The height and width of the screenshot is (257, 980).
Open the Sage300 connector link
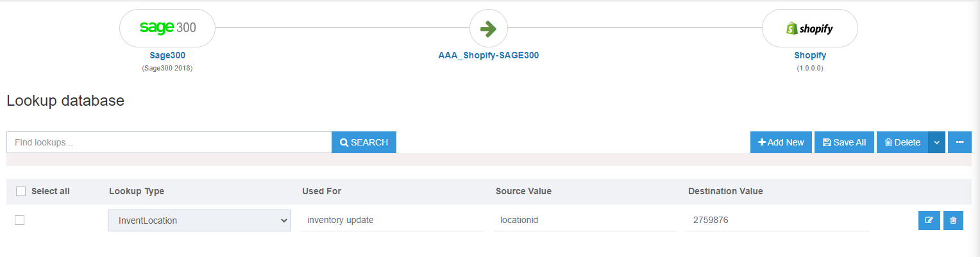click(167, 56)
